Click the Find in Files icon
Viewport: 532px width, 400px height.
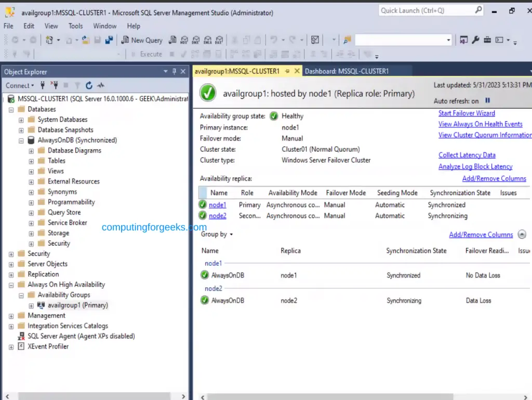coord(347,40)
